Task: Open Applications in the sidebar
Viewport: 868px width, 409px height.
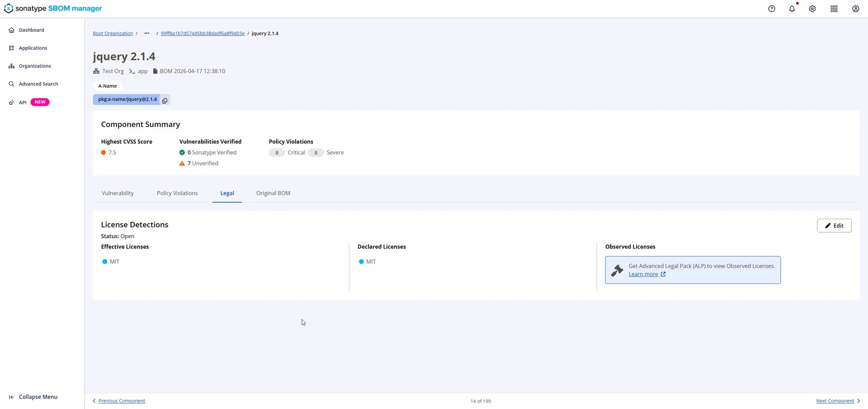Action: 33,48
